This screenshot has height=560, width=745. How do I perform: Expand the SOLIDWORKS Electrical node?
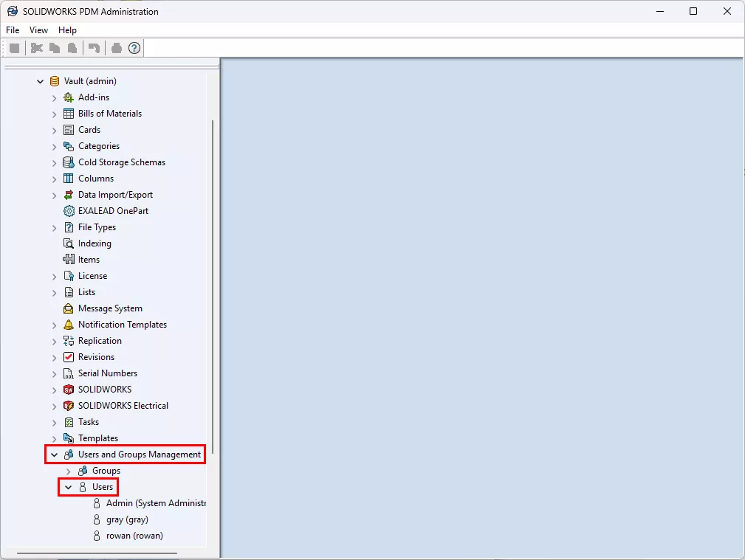coord(54,406)
